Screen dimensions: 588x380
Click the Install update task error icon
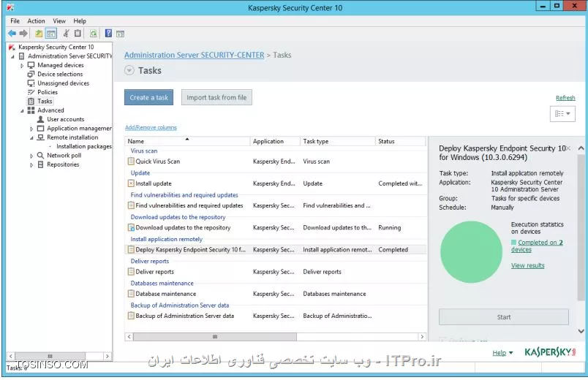tap(131, 183)
